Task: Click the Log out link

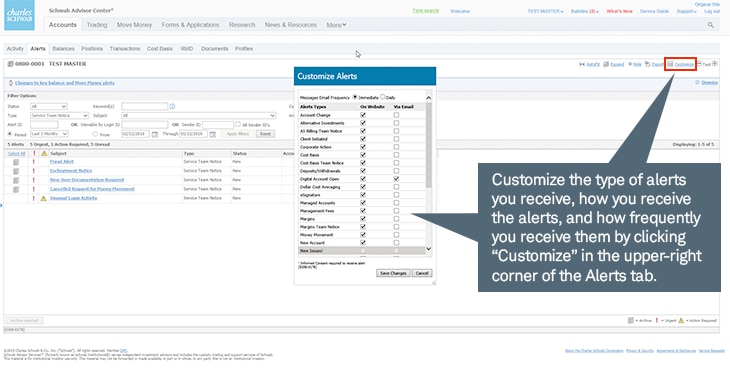Action: pyautogui.click(x=712, y=11)
